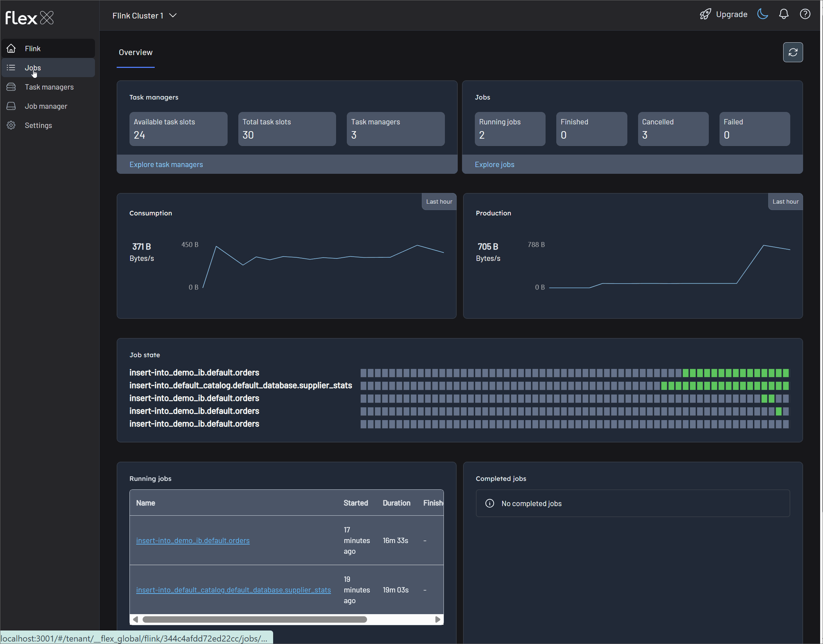Toggle dark mode with moon icon

click(x=762, y=14)
